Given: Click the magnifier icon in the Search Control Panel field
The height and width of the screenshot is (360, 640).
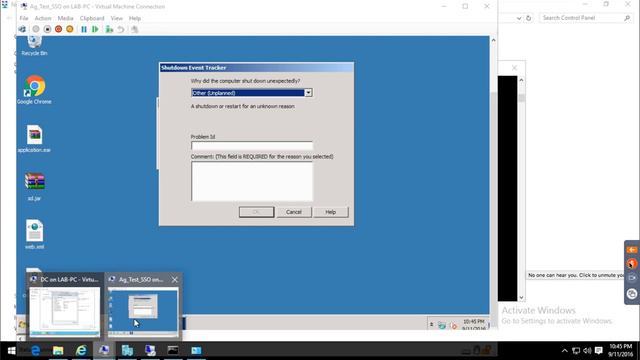Looking at the screenshot, I should [x=627, y=18].
